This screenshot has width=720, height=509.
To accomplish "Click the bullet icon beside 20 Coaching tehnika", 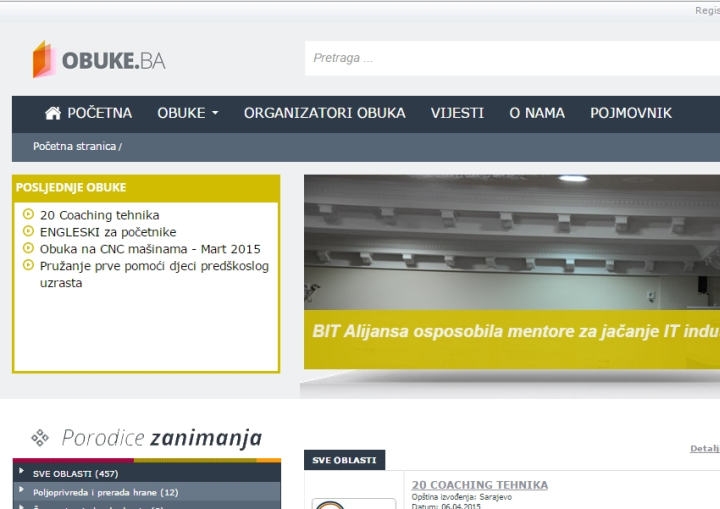I will tap(28, 214).
